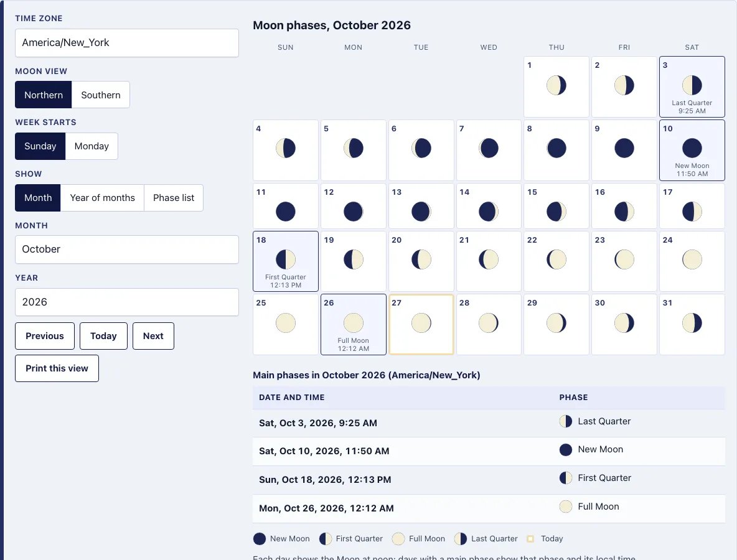Screen dimensions: 737x560
Task: Click the moon icon on October 1
Action: click(556, 85)
